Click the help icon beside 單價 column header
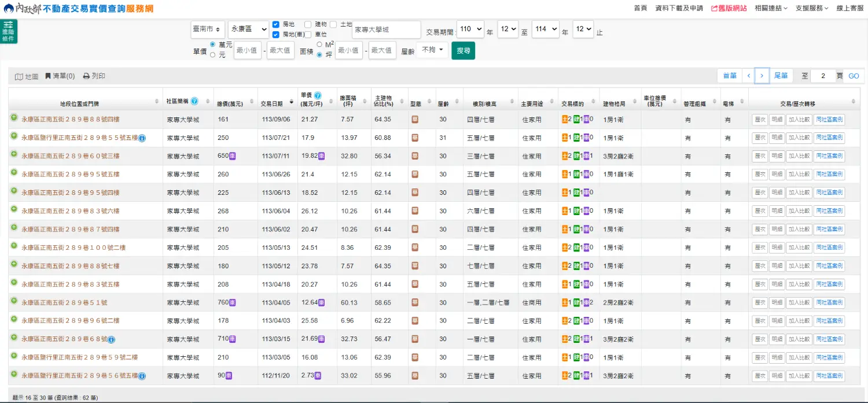The image size is (868, 403). click(x=318, y=96)
